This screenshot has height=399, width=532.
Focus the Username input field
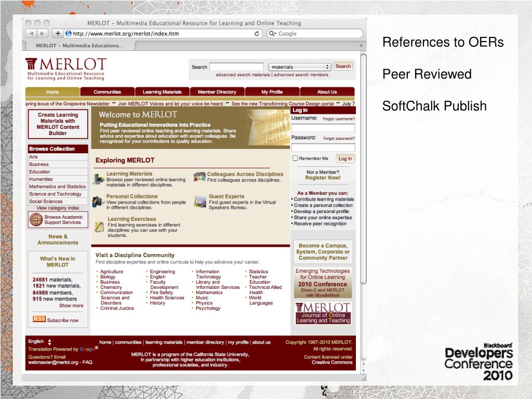pos(323,128)
